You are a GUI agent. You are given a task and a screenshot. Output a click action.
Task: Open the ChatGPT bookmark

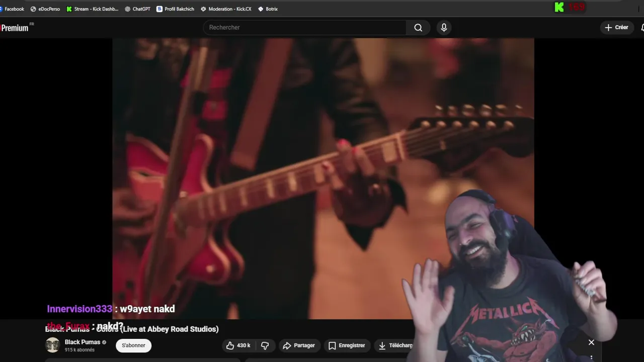(137, 9)
